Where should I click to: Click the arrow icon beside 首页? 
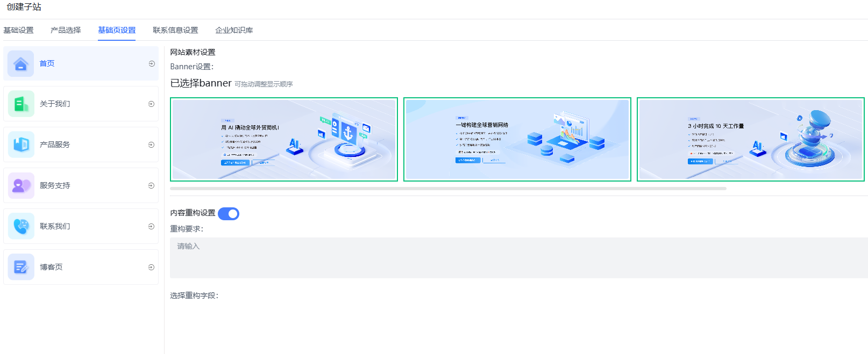152,64
